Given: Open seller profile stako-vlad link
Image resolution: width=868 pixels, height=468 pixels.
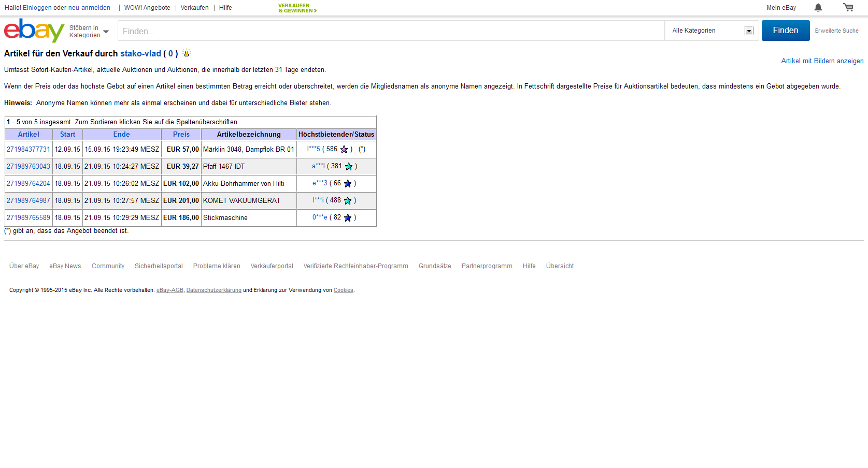Looking at the screenshot, I should [x=140, y=54].
